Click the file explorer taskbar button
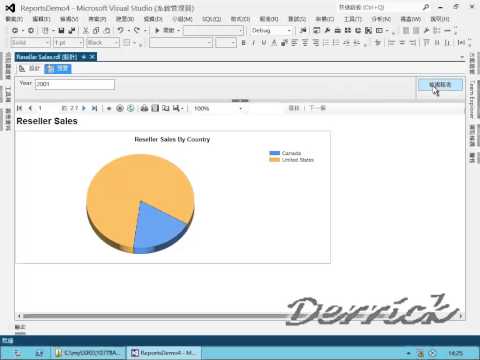The image size is (480, 360). click(89, 353)
